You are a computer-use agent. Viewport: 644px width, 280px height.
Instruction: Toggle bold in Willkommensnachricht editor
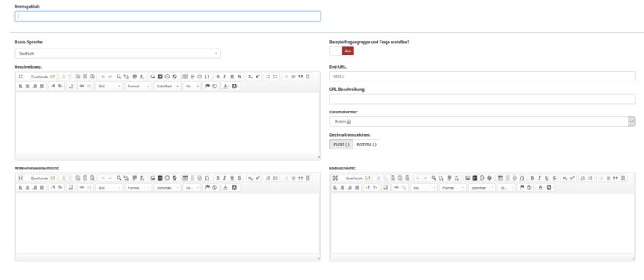[217, 178]
